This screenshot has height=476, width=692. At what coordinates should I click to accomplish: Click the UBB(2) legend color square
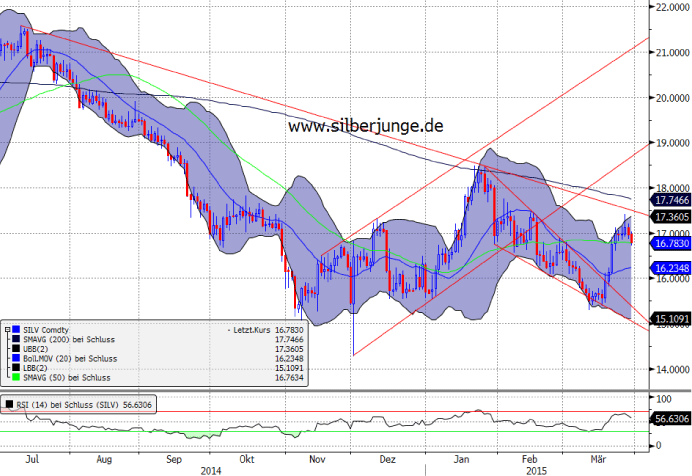pyautogui.click(x=14, y=347)
